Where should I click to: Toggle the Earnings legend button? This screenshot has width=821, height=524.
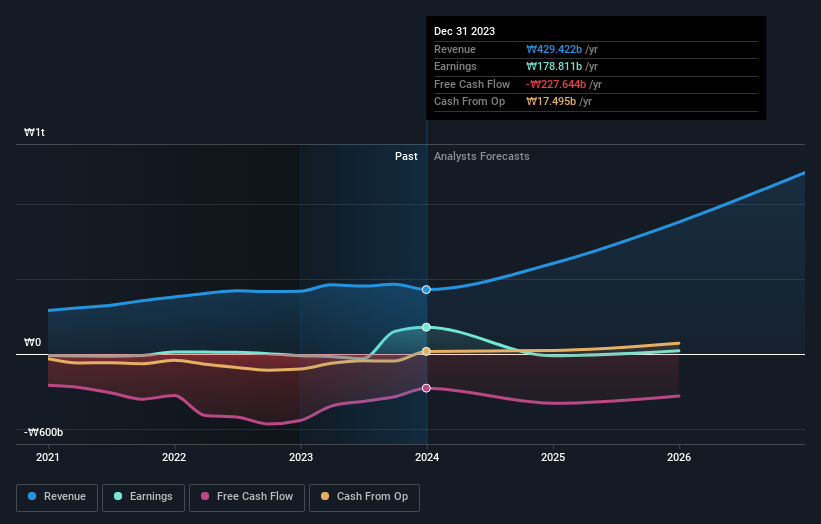(143, 497)
